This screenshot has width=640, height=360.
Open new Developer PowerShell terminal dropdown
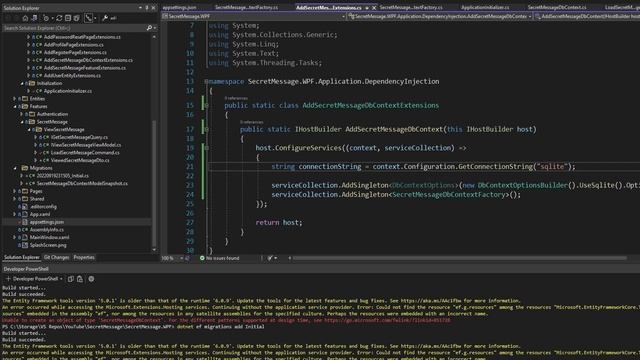[61, 279]
